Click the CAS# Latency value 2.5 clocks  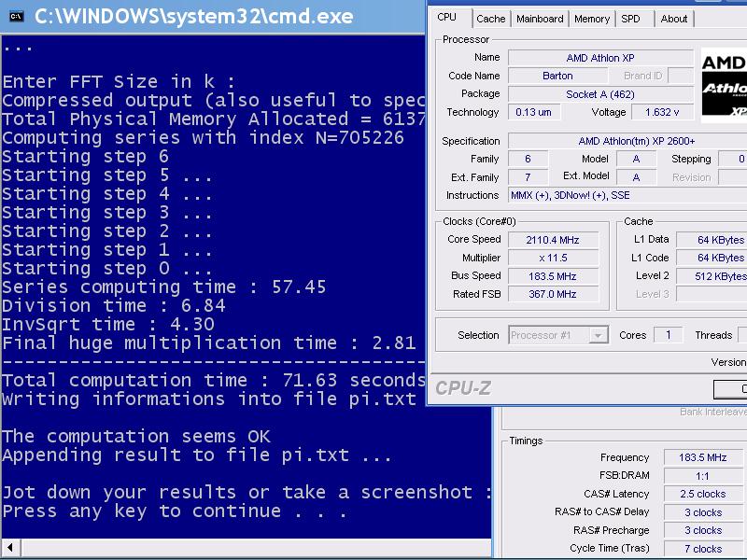(703, 494)
